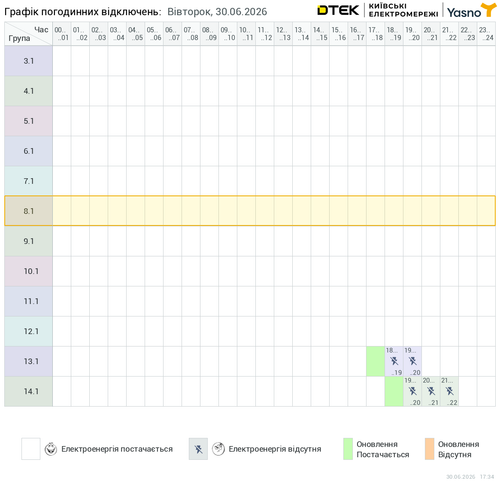
Task: Click the Київські Електромережі logo text
Action: pyautogui.click(x=403, y=10)
